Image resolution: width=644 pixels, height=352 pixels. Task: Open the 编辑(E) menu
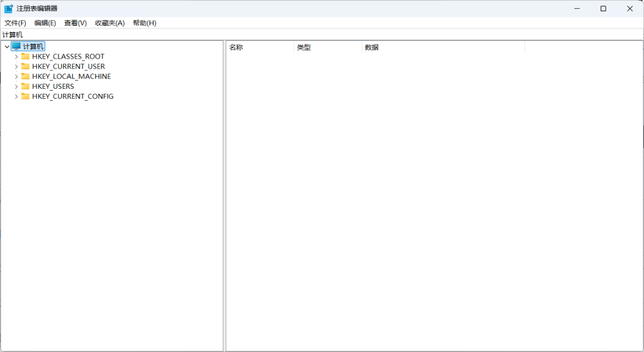pos(45,23)
